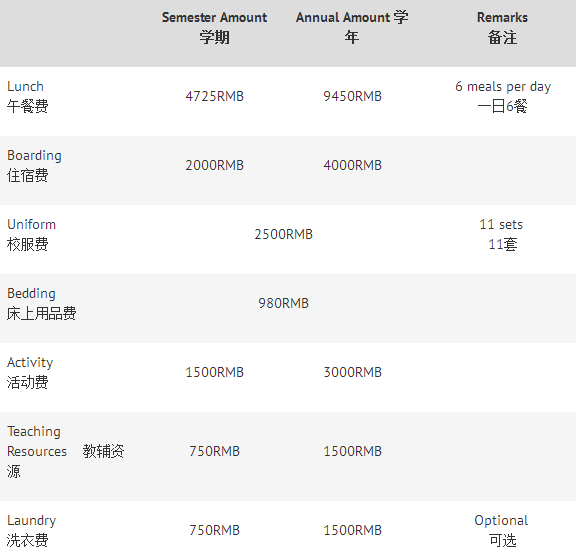This screenshot has height=559, width=576.
Task: Click the 9450RMB lunch annual amount
Action: (x=352, y=96)
